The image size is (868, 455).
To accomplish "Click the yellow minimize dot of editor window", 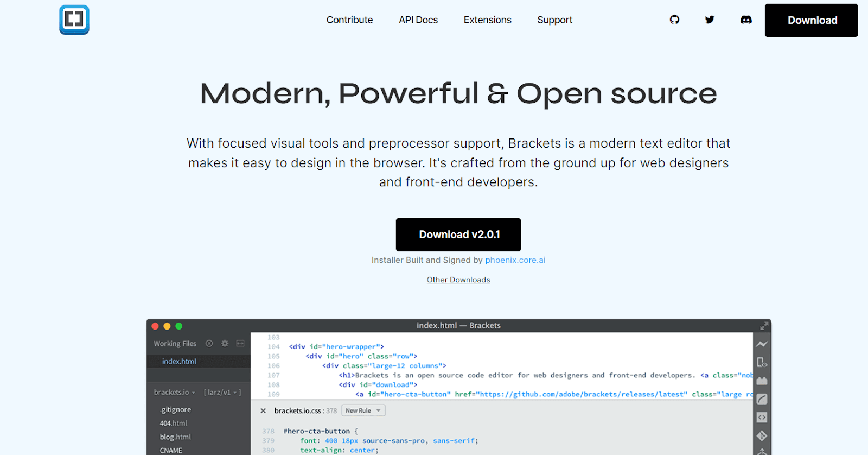I will click(x=167, y=326).
